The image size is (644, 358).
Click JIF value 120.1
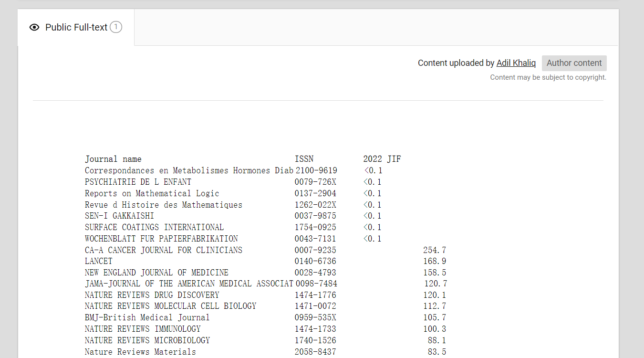[435, 295]
